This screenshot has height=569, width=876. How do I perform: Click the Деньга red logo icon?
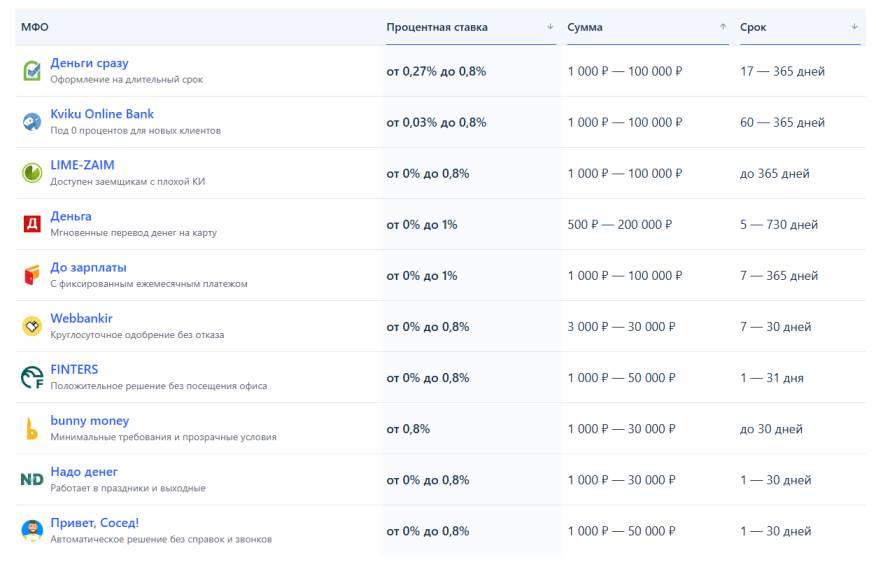coord(32,224)
